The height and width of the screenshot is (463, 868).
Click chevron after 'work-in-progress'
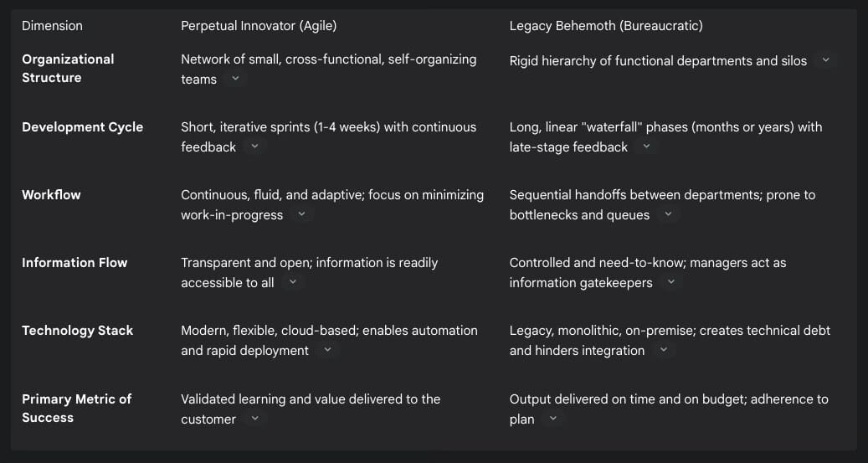301,214
